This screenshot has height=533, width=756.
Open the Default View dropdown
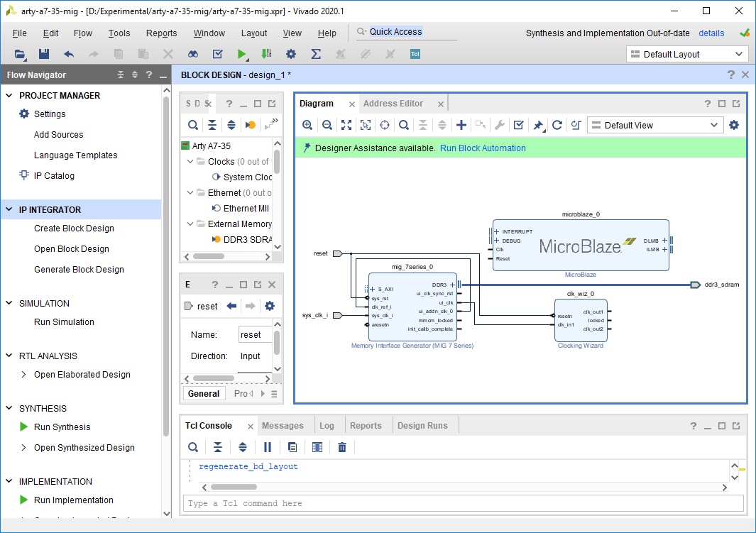point(655,126)
